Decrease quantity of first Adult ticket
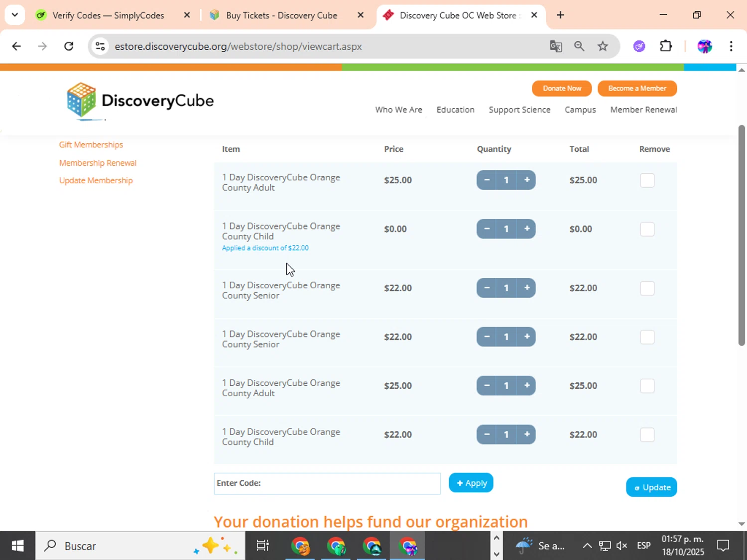The height and width of the screenshot is (560, 747). tap(487, 180)
